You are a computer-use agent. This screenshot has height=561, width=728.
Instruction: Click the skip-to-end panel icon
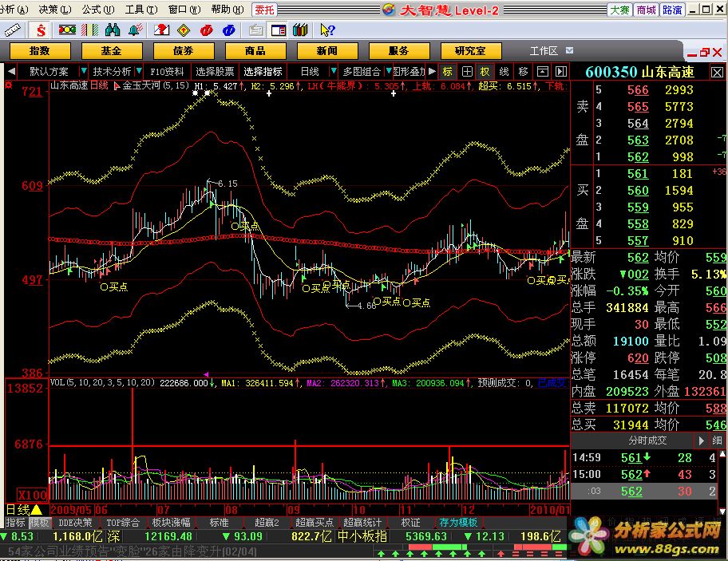click(x=561, y=72)
